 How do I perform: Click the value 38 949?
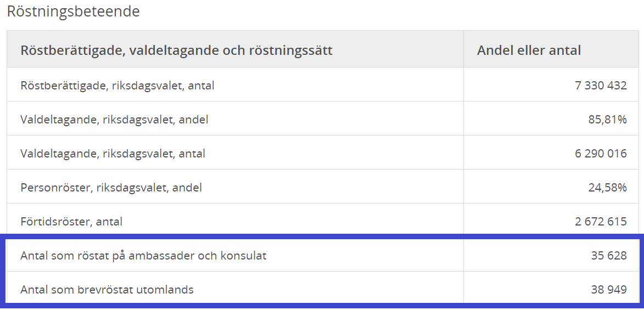[609, 290]
